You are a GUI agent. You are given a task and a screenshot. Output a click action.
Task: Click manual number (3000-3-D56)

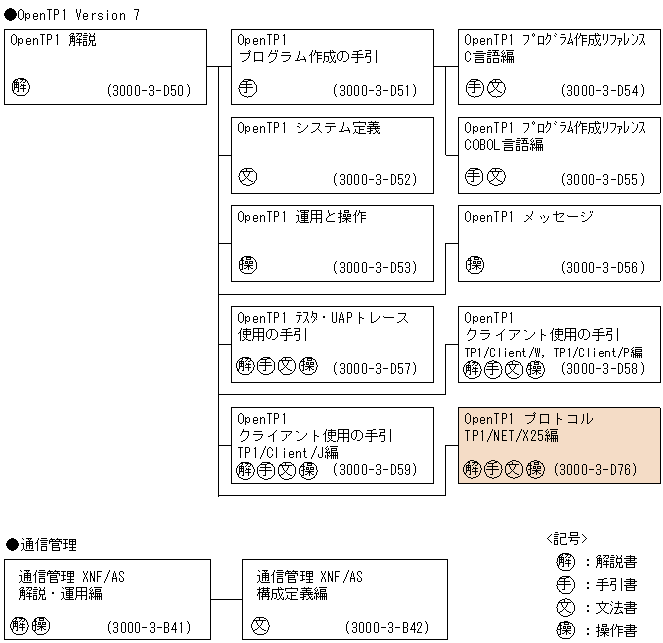[603, 268]
